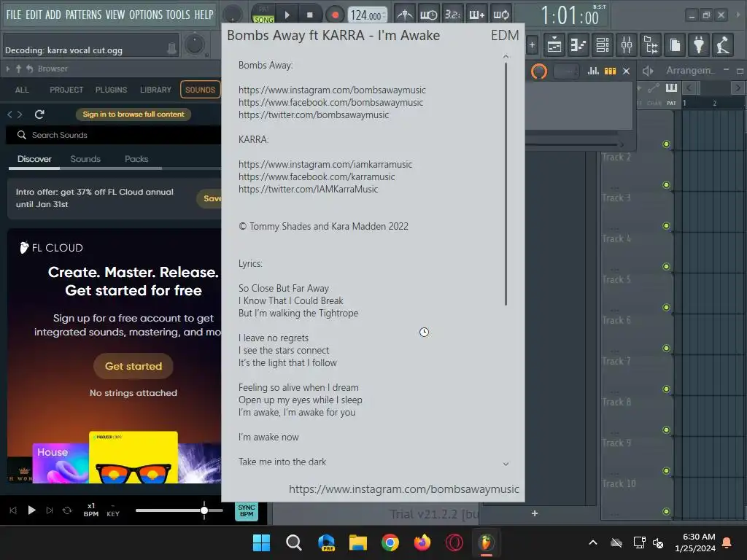Select the LIBRARY browser tab
The image size is (747, 560).
tap(155, 90)
